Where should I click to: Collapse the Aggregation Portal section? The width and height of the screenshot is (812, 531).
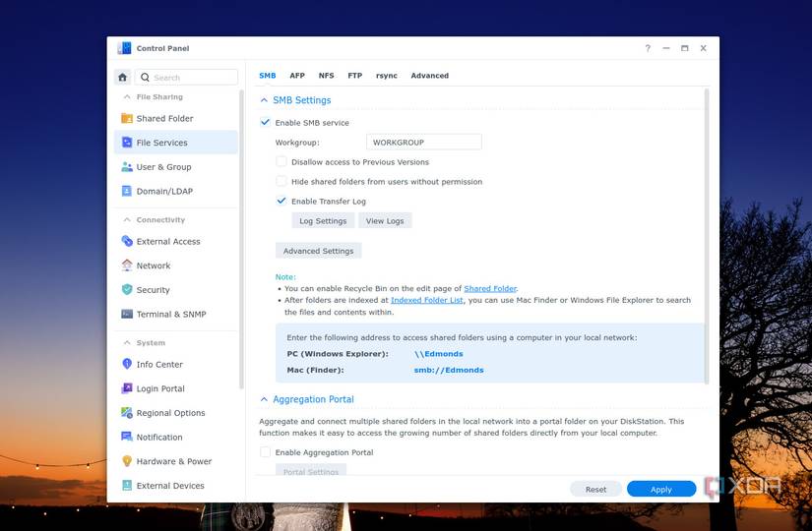click(x=264, y=399)
